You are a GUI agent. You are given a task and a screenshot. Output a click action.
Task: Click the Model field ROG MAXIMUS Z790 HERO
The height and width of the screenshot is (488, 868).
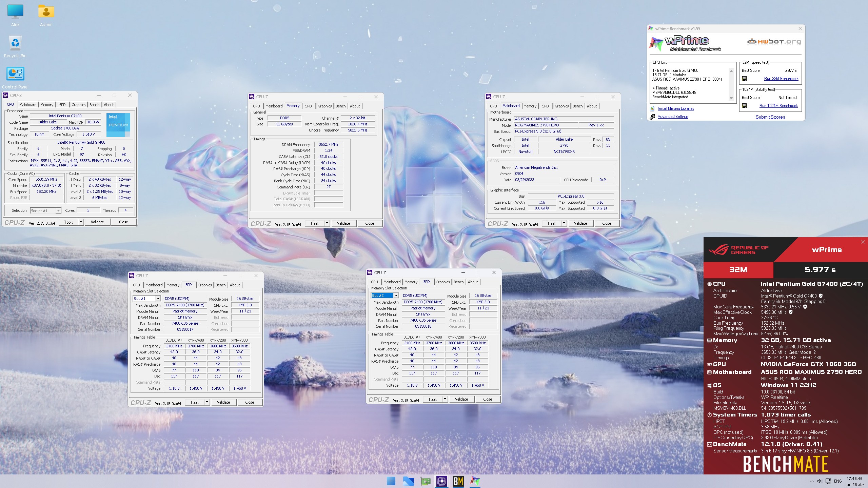click(x=546, y=125)
